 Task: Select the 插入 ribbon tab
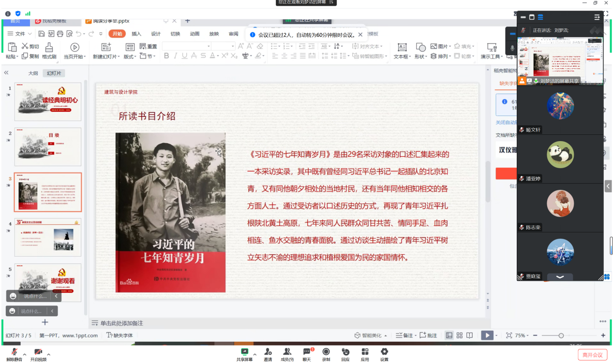click(136, 34)
